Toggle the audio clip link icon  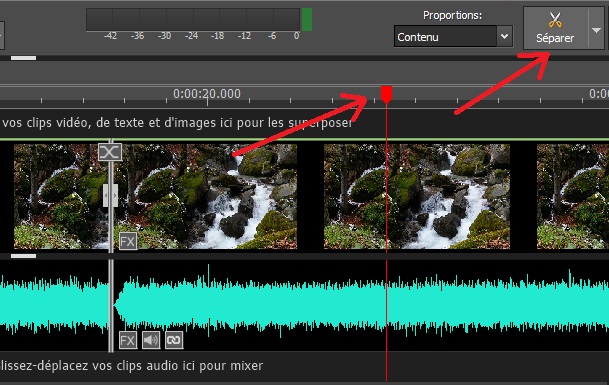point(174,341)
